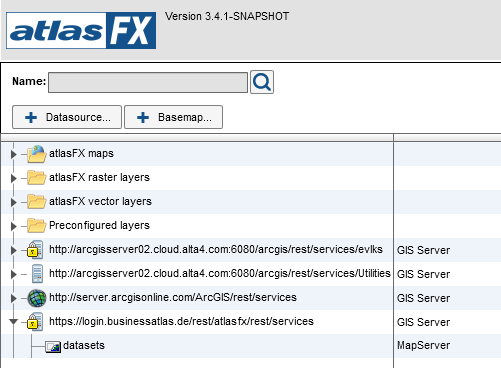Select the datasets tree item
501x368 pixels.
pyautogui.click(x=84, y=345)
